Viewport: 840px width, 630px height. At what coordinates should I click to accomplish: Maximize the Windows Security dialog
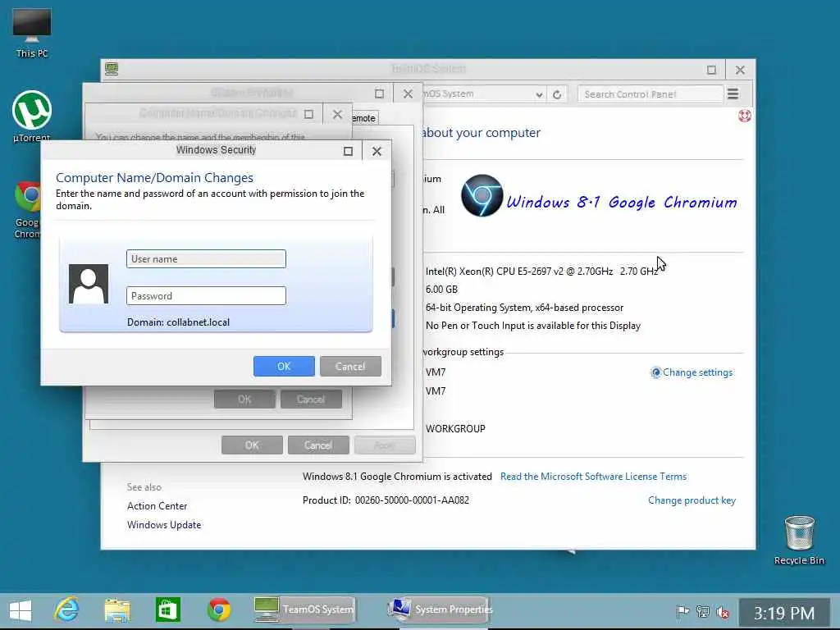pyautogui.click(x=348, y=151)
